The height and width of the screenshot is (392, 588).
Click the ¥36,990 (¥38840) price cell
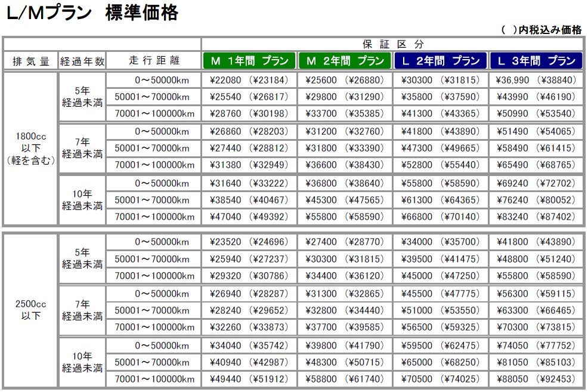536,80
